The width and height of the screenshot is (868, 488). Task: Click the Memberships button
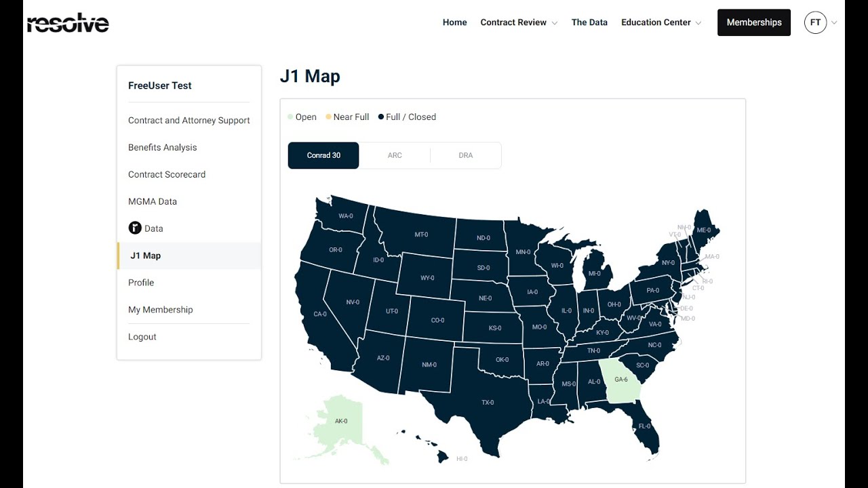click(754, 22)
